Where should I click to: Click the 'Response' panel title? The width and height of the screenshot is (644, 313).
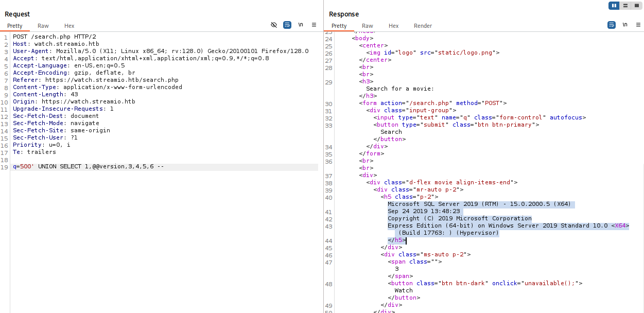pyautogui.click(x=344, y=14)
